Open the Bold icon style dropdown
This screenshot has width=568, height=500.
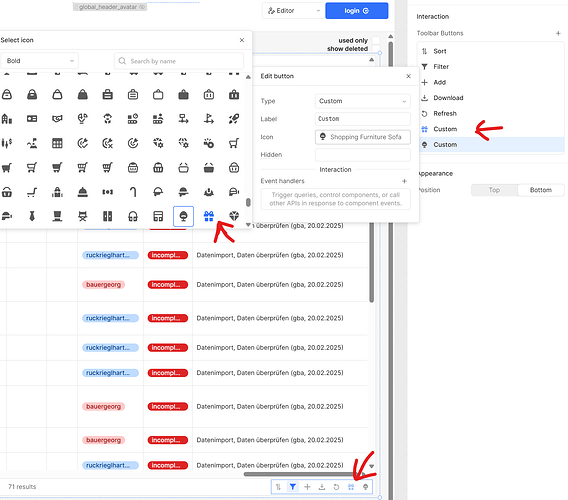(39, 61)
